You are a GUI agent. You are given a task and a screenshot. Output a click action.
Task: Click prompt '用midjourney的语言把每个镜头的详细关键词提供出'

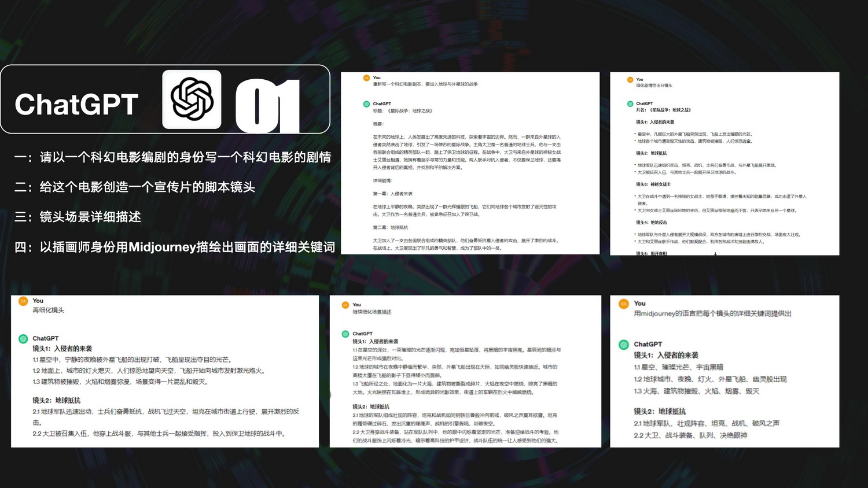tap(713, 313)
